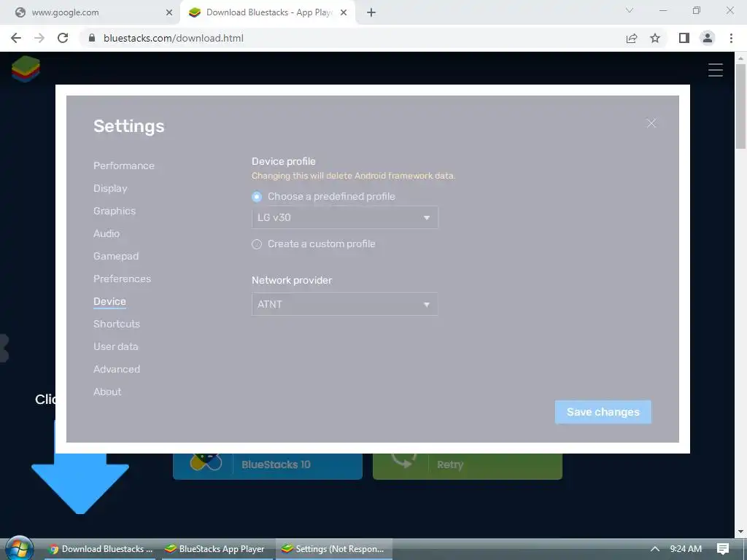Reload the bluestacks.com page
Image resolution: width=747 pixels, height=560 pixels.
[x=63, y=38]
